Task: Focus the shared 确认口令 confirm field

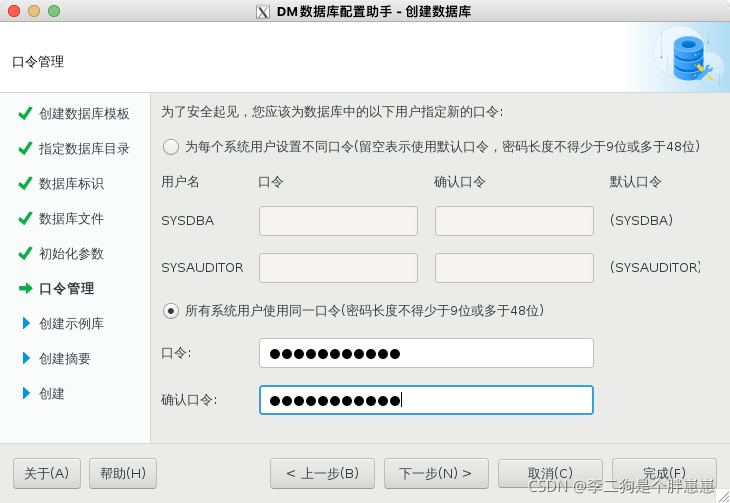Action: point(426,400)
